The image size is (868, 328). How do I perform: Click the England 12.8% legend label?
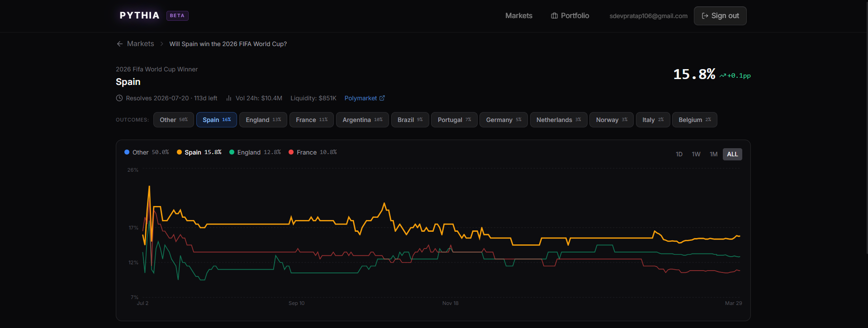[259, 152]
